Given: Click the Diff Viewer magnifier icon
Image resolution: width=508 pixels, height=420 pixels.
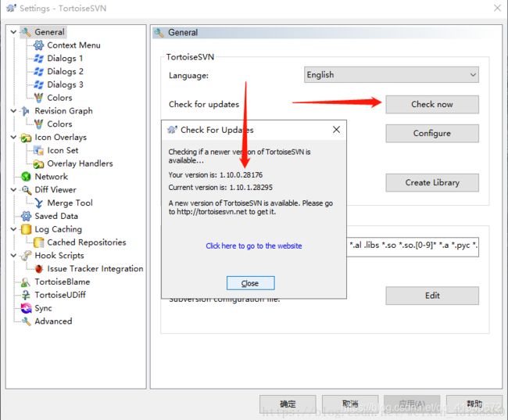Looking at the screenshot, I should 26,190.
